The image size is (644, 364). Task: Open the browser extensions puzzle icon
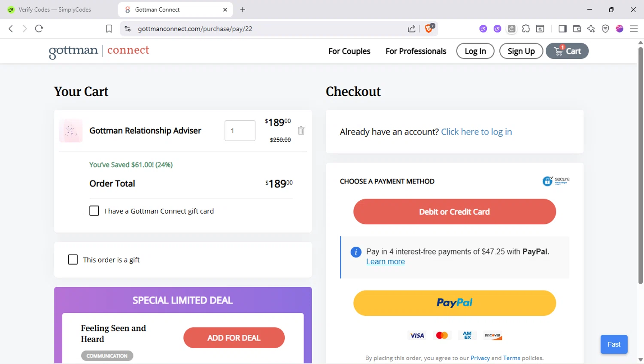click(x=526, y=29)
